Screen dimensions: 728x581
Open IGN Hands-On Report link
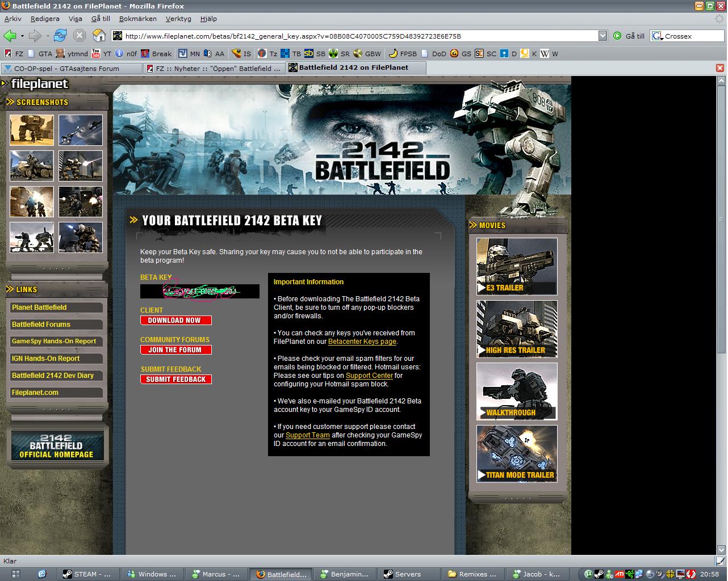pyautogui.click(x=56, y=359)
